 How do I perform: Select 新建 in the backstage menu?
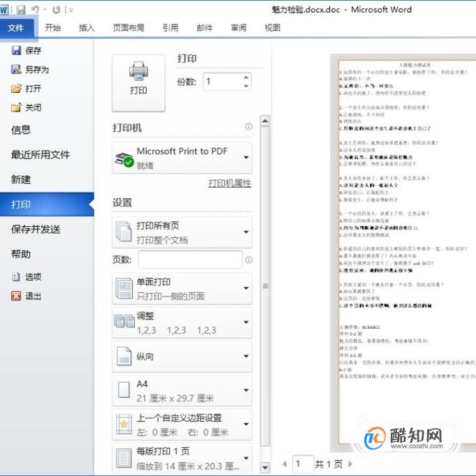pyautogui.click(x=21, y=179)
